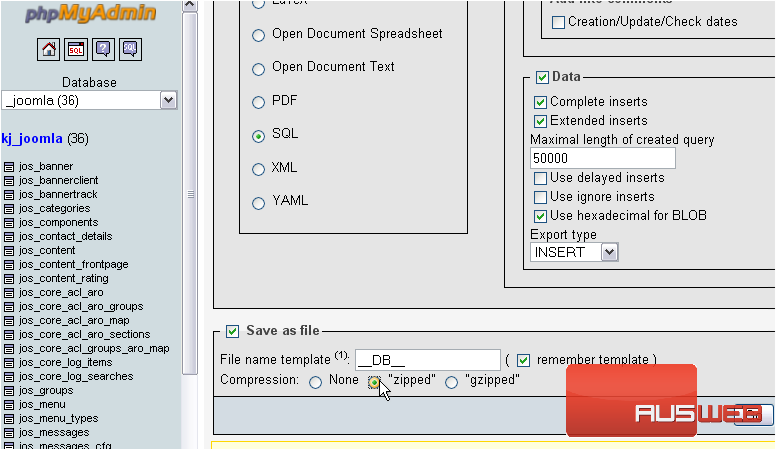Select the XML export format
The height and width of the screenshot is (450, 776).
pos(259,168)
